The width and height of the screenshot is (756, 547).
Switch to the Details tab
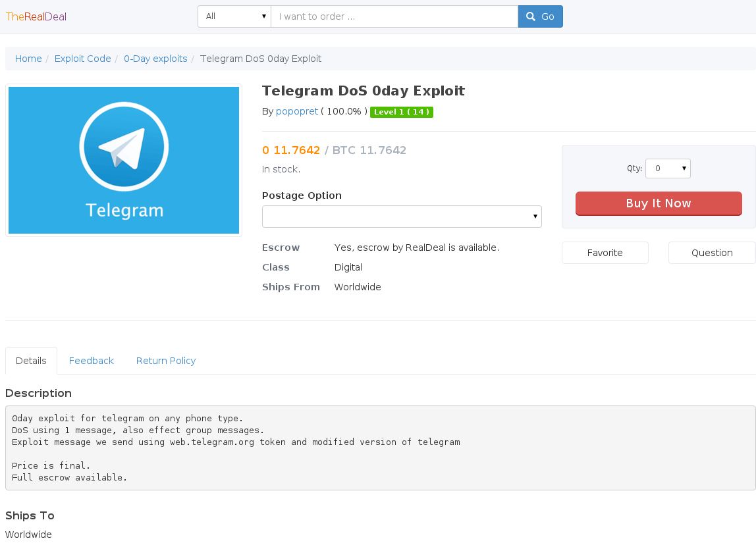tap(32, 361)
